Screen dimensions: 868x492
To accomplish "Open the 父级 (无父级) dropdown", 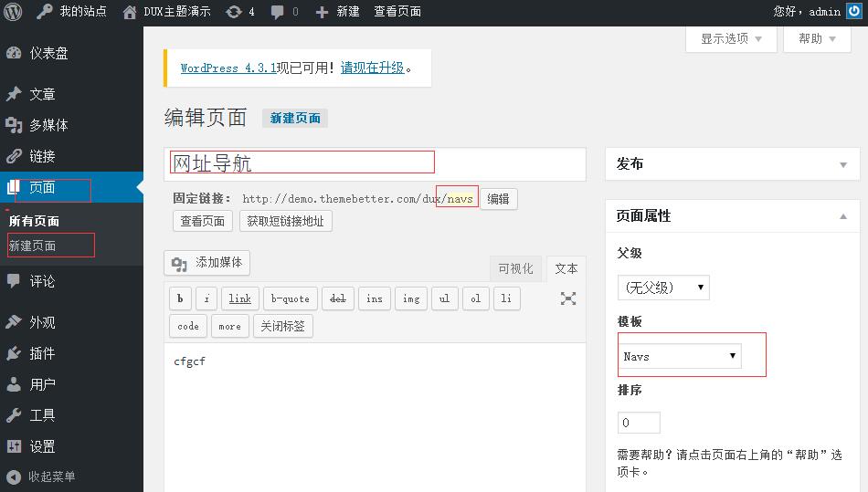I will pos(663,288).
